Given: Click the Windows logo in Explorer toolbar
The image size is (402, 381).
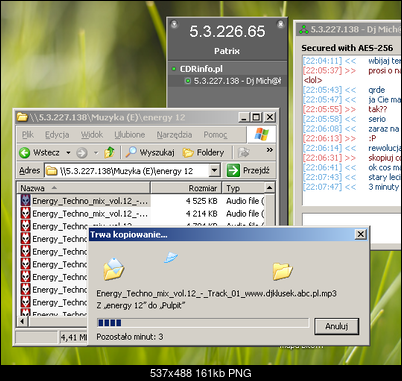Looking at the screenshot, I should tap(261, 135).
